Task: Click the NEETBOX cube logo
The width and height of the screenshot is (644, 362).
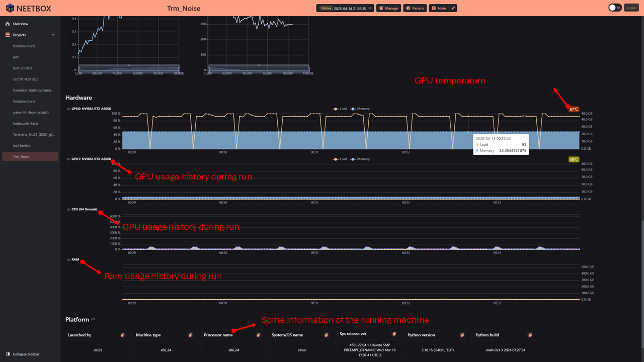Action: pos(10,8)
